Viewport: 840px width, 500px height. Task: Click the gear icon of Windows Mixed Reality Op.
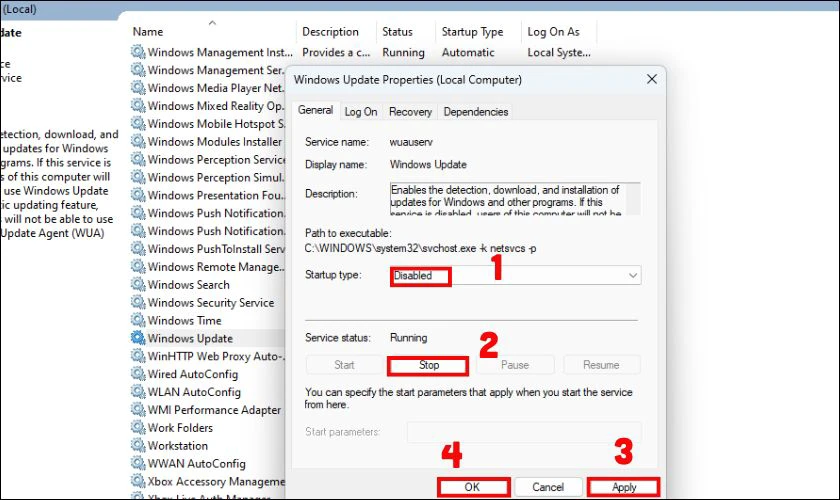138,106
